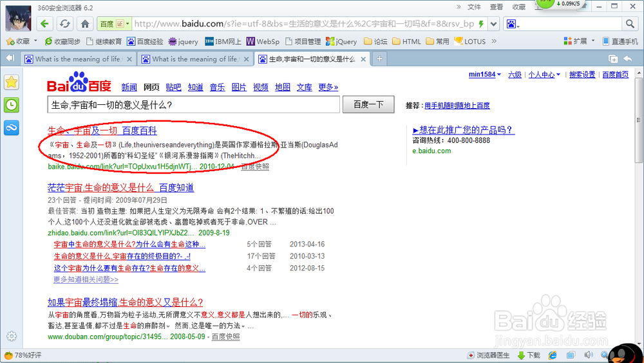
Task: Open result 生命、宇宙及一切_百度百科
Action: tap(102, 131)
